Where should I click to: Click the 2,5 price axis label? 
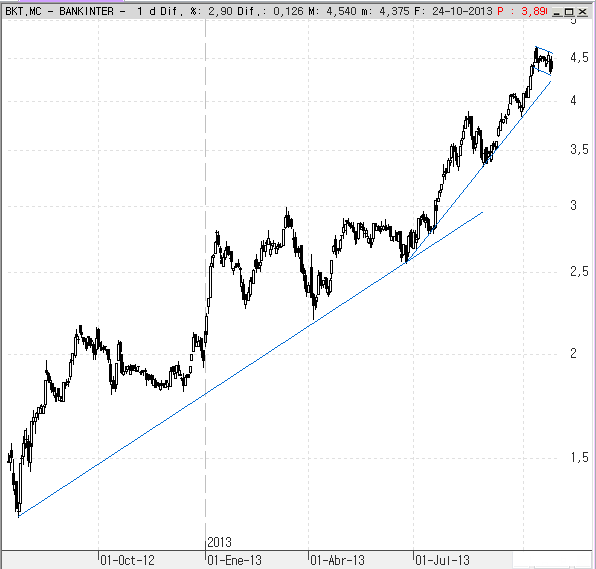[579, 271]
